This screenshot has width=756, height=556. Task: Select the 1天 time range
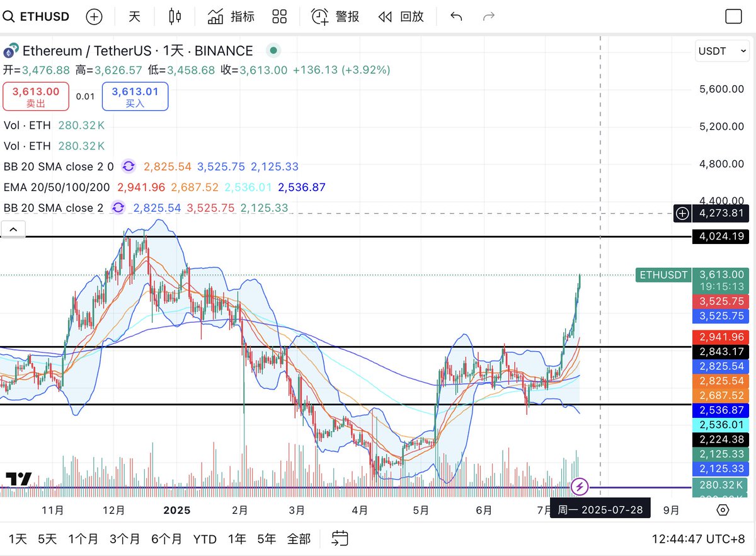tap(17, 539)
